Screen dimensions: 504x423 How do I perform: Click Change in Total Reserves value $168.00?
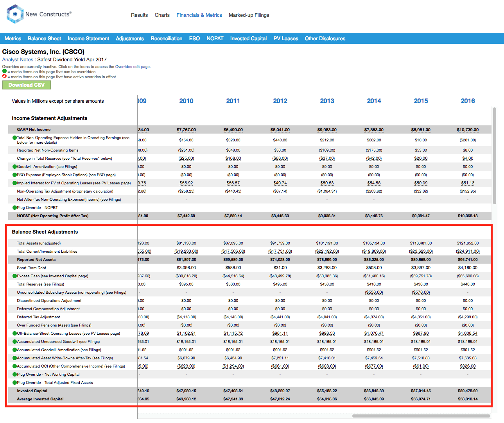(233, 159)
